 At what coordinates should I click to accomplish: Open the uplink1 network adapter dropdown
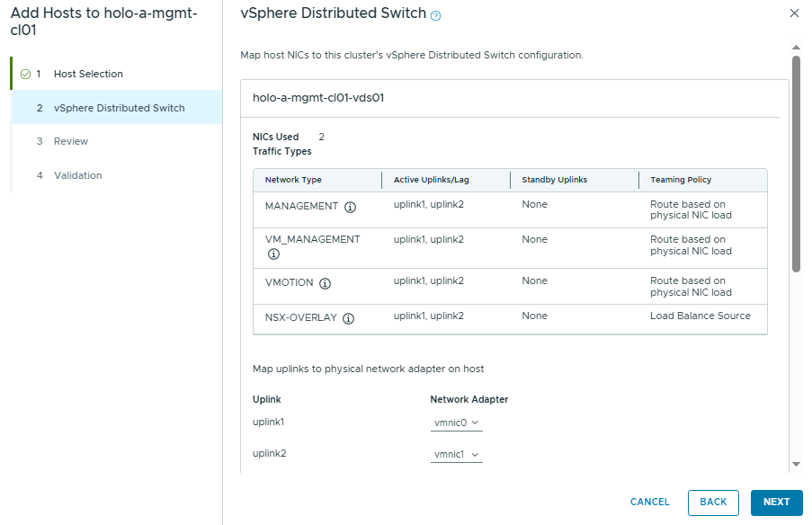(x=457, y=423)
